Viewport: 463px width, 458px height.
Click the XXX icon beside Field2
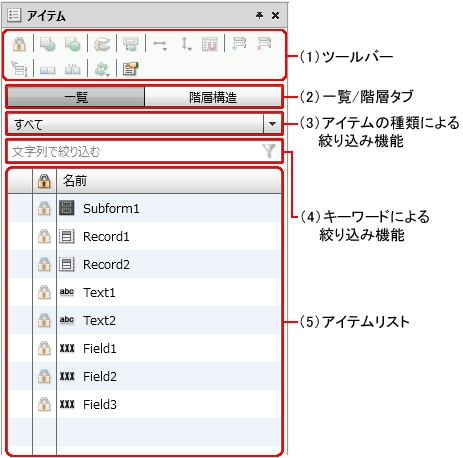[67, 376]
